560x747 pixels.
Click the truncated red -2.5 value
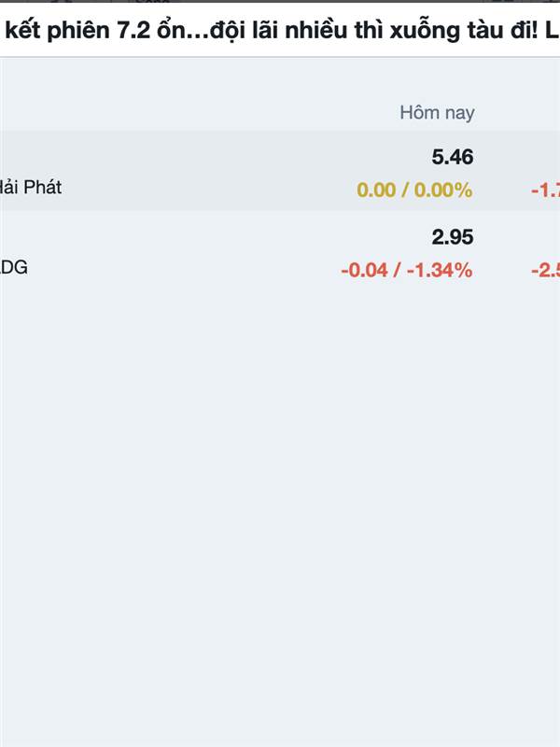[546, 271]
